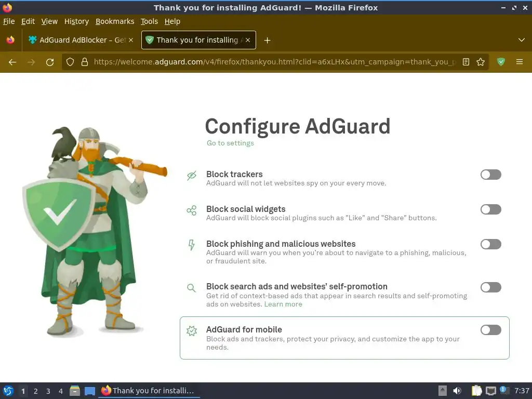Open the network tray icon
Screen dimensions: 532x399
[x=491, y=391]
